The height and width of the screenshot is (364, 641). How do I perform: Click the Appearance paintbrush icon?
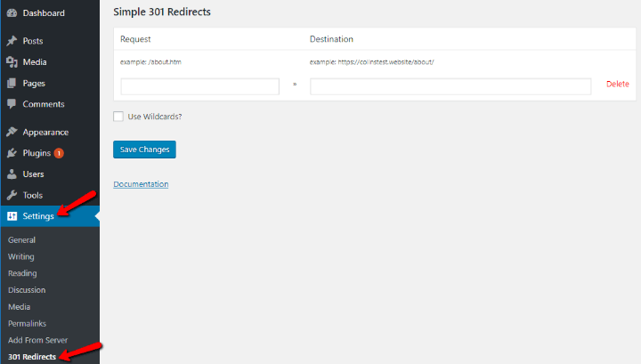coord(12,132)
